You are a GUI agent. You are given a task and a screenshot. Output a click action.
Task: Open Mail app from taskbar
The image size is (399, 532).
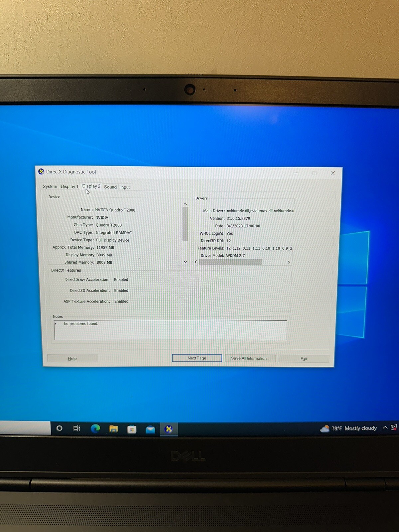pyautogui.click(x=150, y=430)
